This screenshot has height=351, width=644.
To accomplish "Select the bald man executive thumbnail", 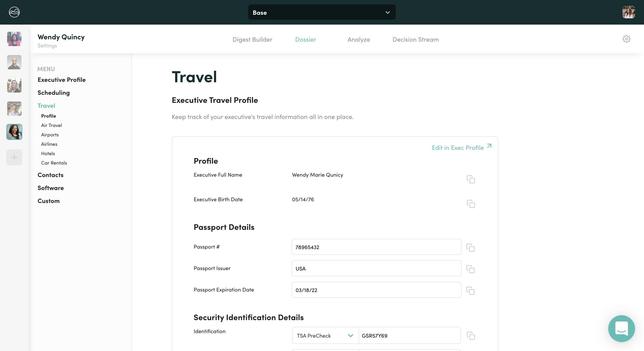I will click(x=14, y=62).
